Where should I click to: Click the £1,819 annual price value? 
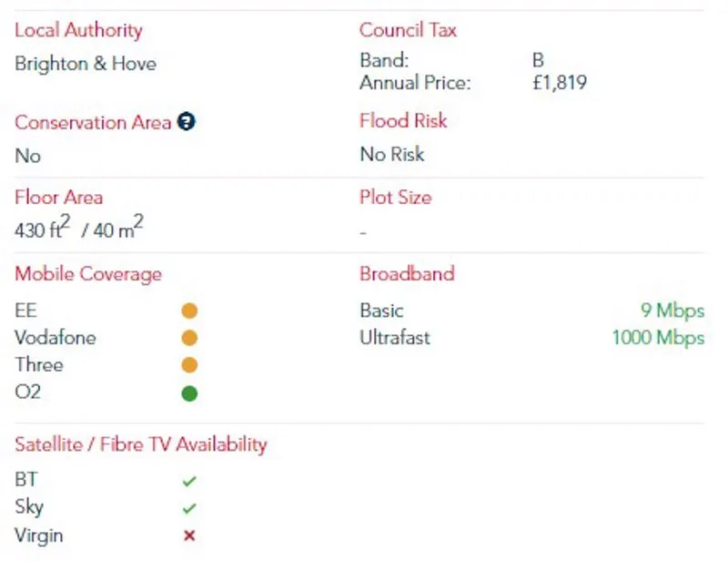[x=560, y=83]
